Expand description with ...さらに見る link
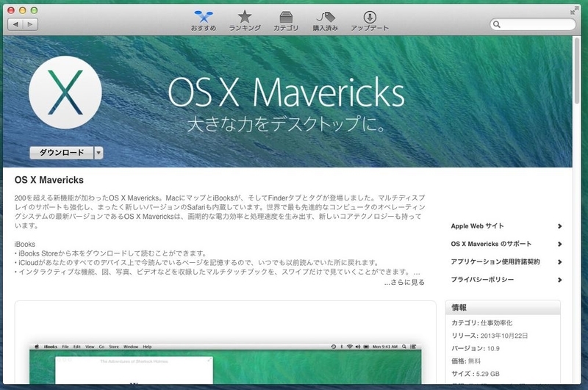Screen dimensions: 588x390 click(404, 282)
